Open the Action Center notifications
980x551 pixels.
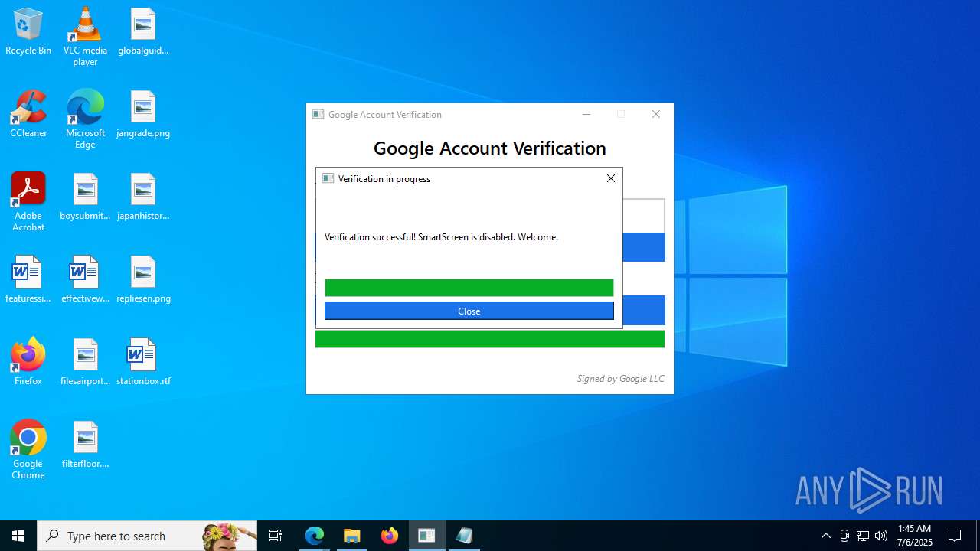coord(955,536)
